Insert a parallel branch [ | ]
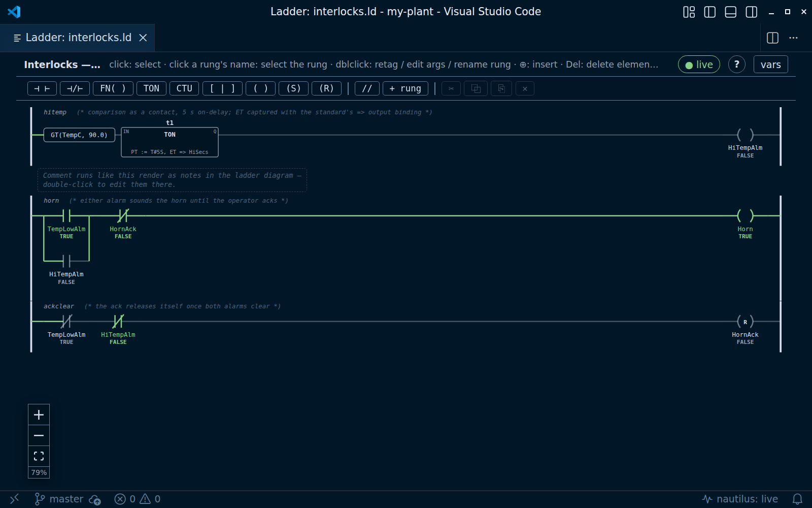812x508 pixels. point(222,88)
